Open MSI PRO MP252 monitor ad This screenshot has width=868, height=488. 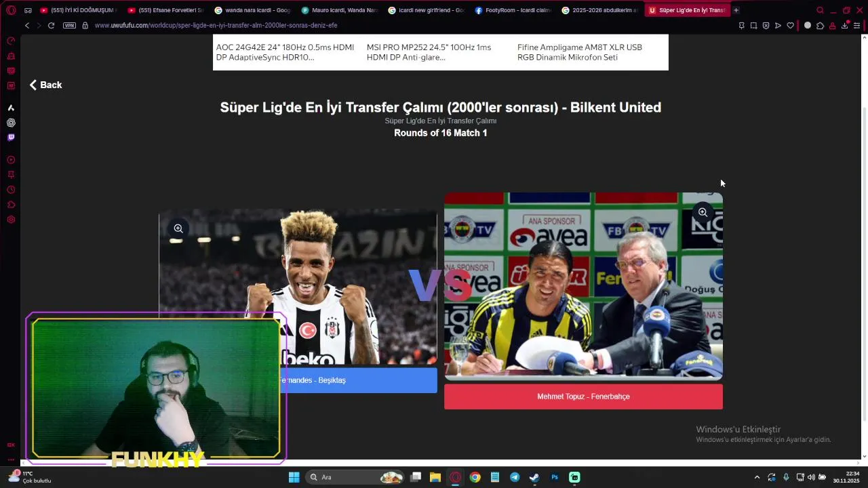click(429, 52)
